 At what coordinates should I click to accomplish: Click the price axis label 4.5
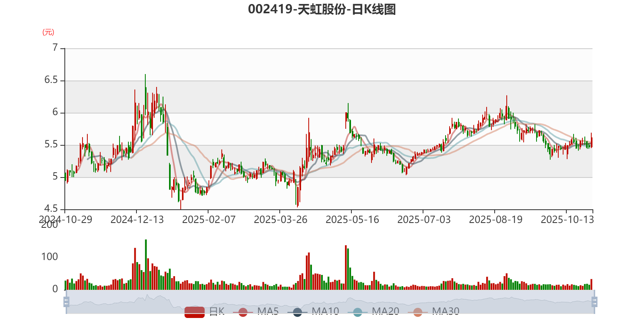point(51,209)
